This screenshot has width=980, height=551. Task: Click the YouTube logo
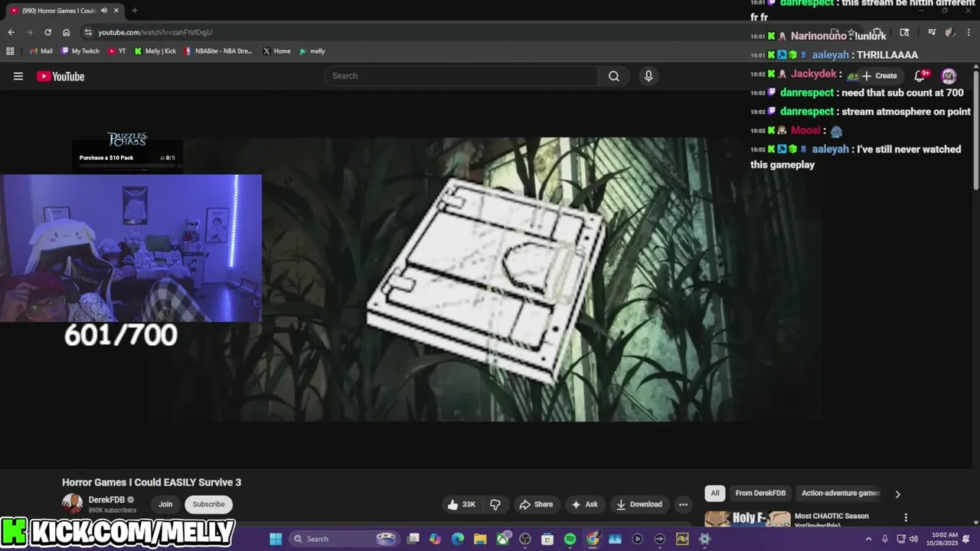point(60,76)
